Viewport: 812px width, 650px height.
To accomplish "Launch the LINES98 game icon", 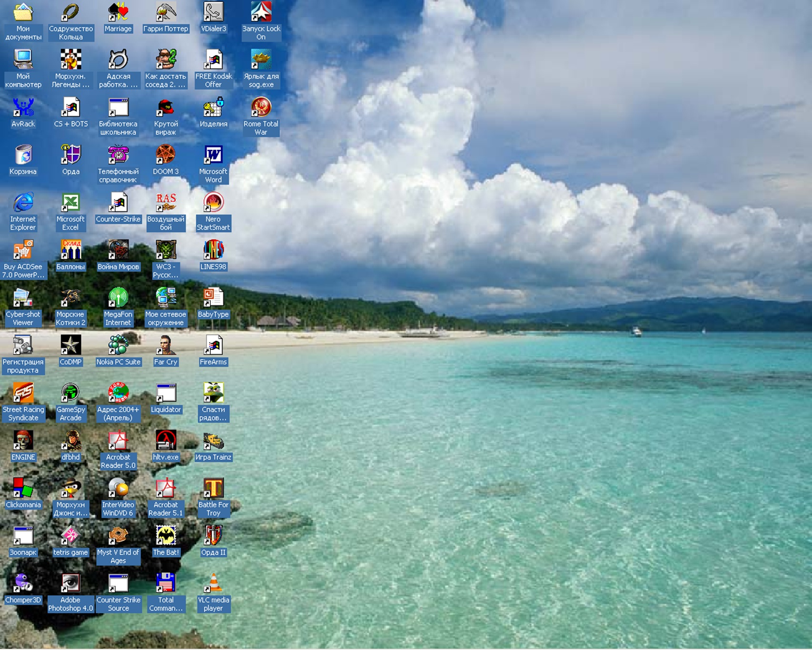I will (x=213, y=250).
